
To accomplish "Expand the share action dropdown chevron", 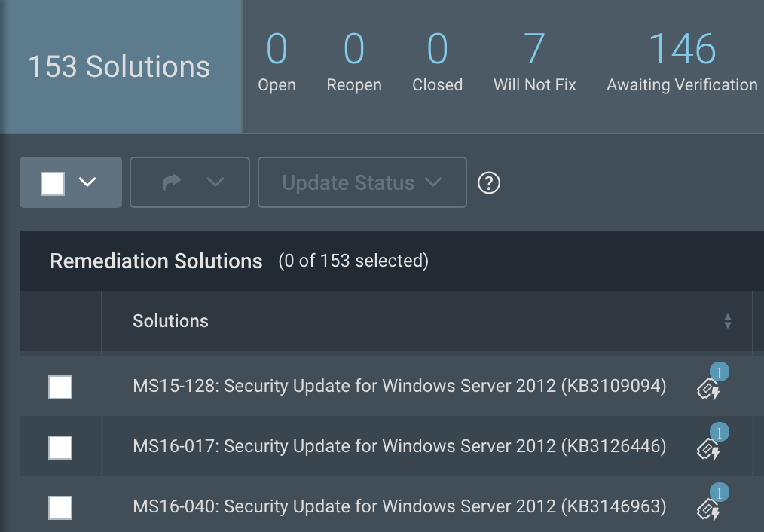I will click(x=215, y=182).
